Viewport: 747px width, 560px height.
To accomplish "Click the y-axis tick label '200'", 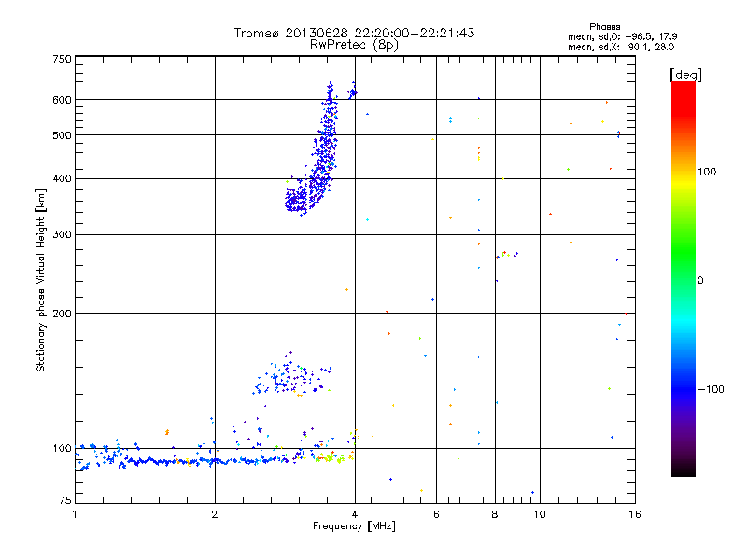I will click(62, 314).
